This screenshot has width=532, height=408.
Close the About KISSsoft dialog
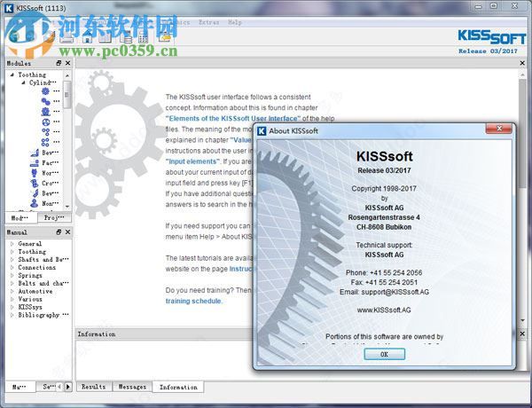(x=499, y=129)
